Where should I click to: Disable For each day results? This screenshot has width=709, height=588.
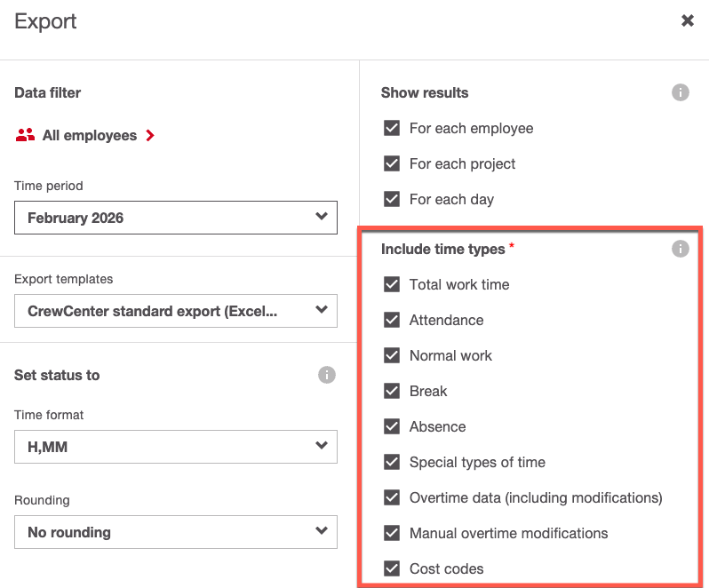(392, 199)
